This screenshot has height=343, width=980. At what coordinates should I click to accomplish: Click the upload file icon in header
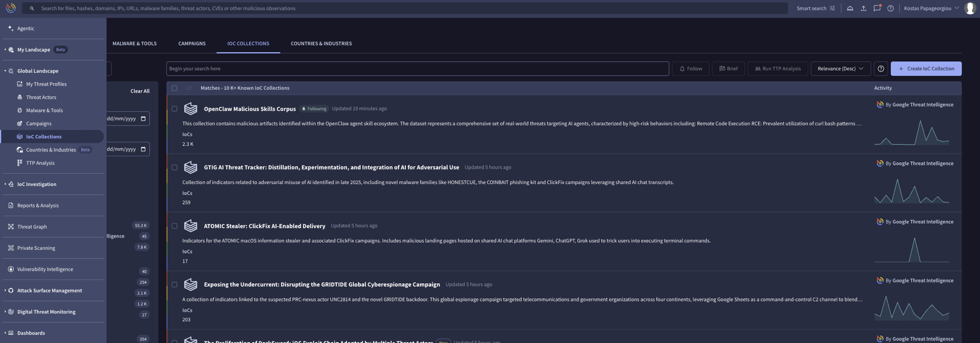(x=863, y=8)
